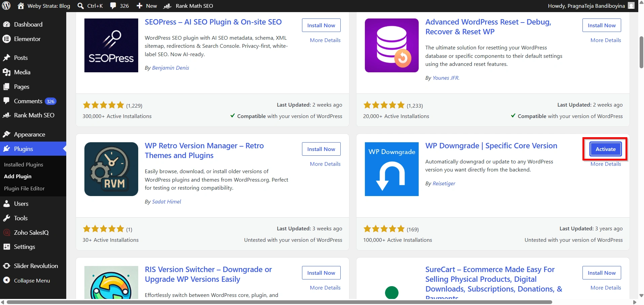Viewport: 644px width, 305px height.
Task: Open More Details for SEOPress
Action: (325, 40)
